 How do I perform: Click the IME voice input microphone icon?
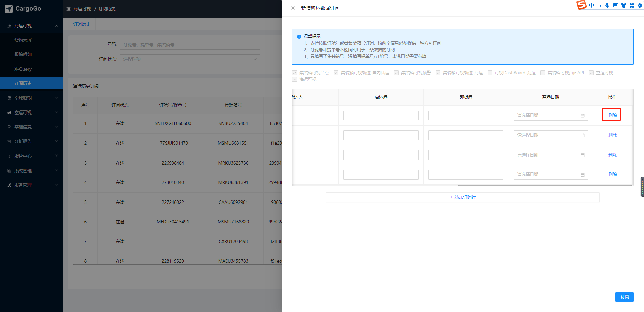click(x=607, y=5)
